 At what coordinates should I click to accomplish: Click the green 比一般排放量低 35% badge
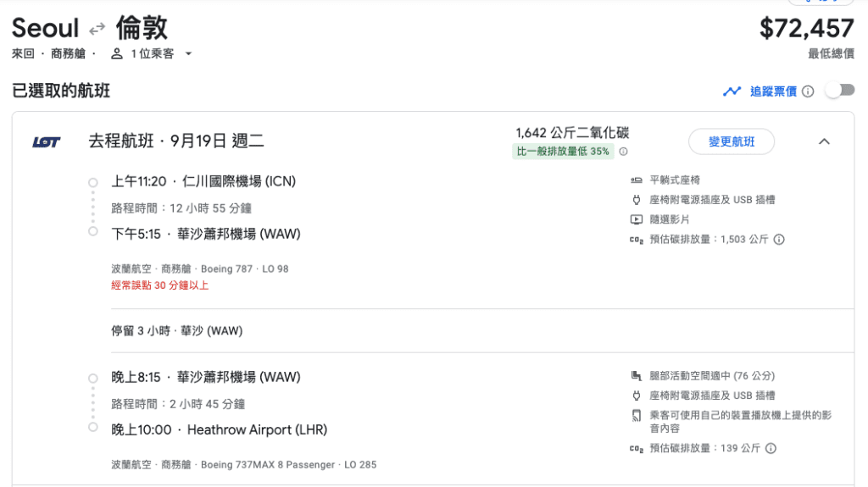[x=563, y=151]
